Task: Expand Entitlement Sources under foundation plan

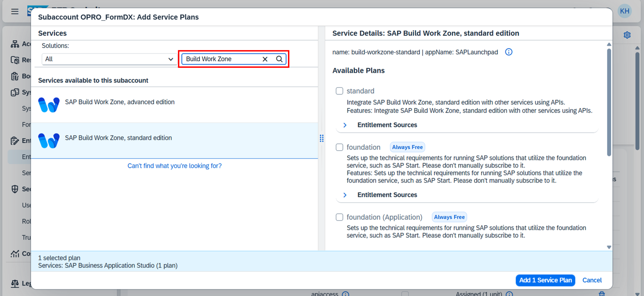Action: click(345, 195)
